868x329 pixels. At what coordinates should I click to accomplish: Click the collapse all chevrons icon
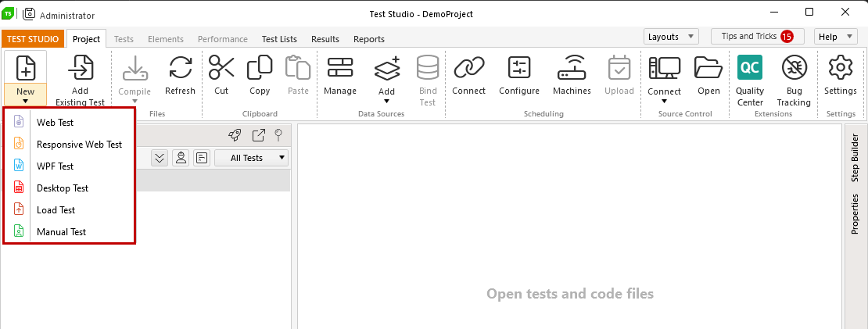(160, 158)
